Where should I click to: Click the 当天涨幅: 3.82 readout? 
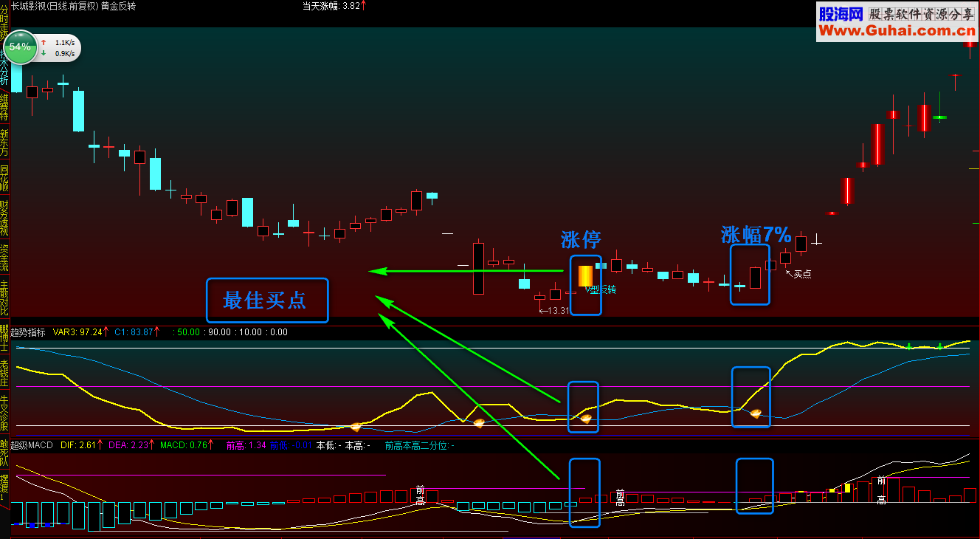[334, 6]
